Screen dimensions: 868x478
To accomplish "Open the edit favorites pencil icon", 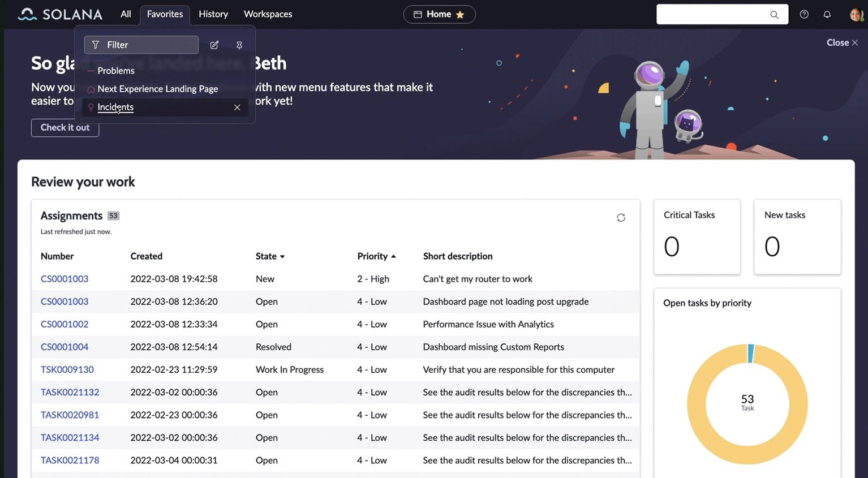I will click(214, 44).
